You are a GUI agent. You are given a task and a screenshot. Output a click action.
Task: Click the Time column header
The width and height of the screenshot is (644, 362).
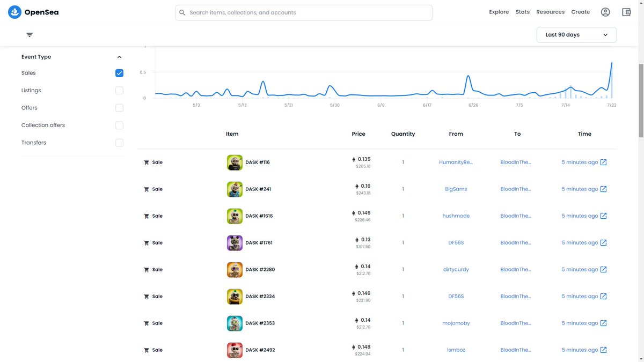[x=584, y=134]
